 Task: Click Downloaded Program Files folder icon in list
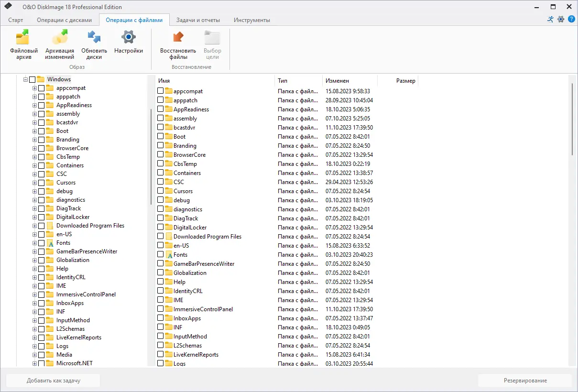tap(169, 237)
